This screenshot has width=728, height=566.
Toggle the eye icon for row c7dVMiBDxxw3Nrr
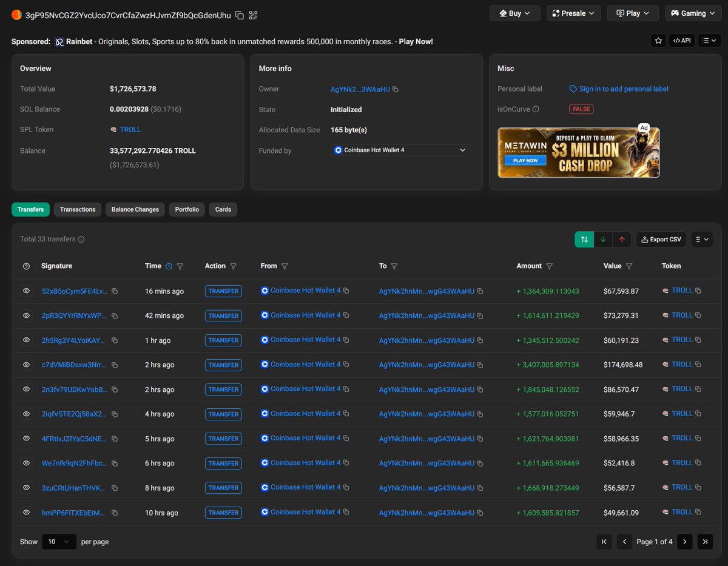[x=26, y=365]
